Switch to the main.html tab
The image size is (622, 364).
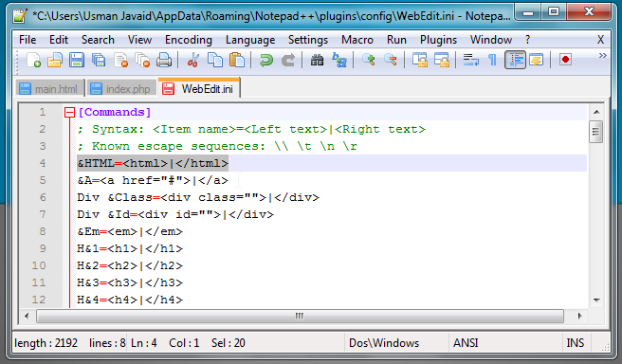[49, 89]
